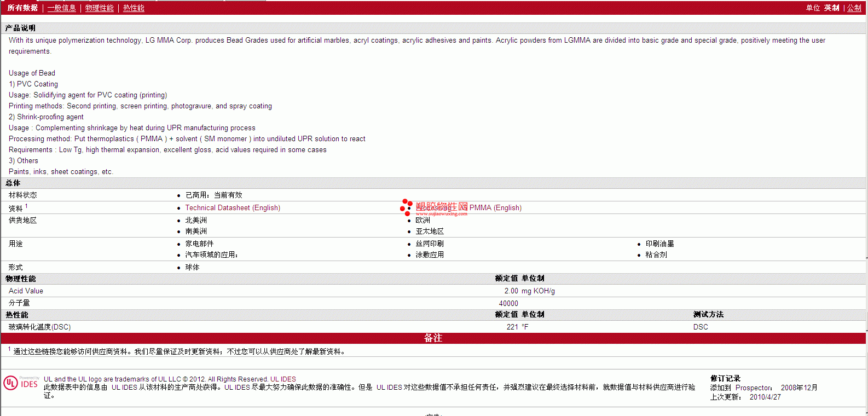This screenshot has width=868, height=416.
Task: Click the 备注 red banner
Action: click(x=433, y=338)
